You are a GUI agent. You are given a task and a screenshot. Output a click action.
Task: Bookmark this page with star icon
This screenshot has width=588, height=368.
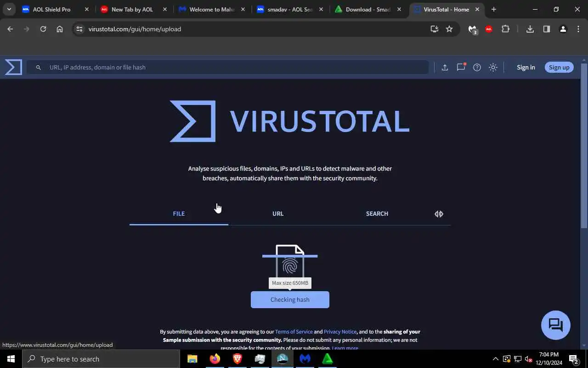[x=449, y=29]
